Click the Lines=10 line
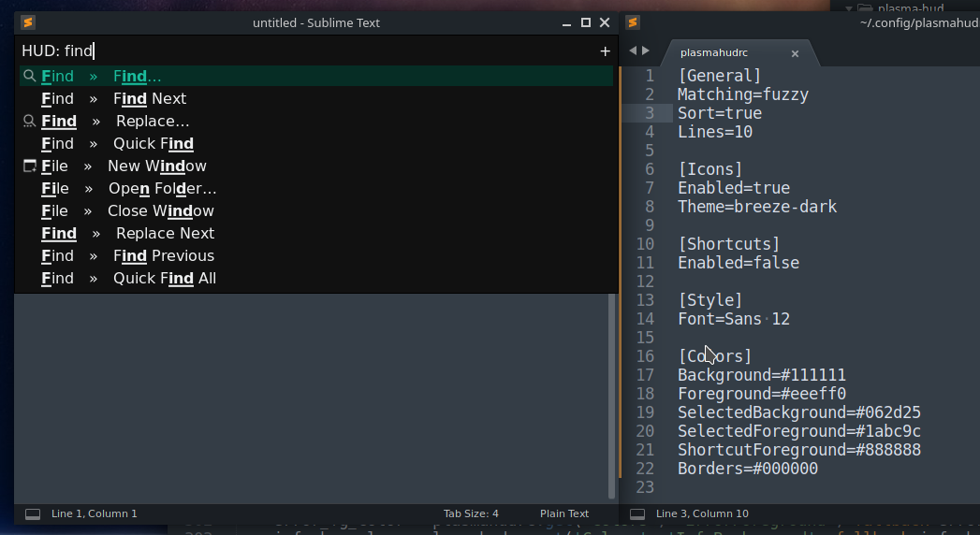 (715, 132)
